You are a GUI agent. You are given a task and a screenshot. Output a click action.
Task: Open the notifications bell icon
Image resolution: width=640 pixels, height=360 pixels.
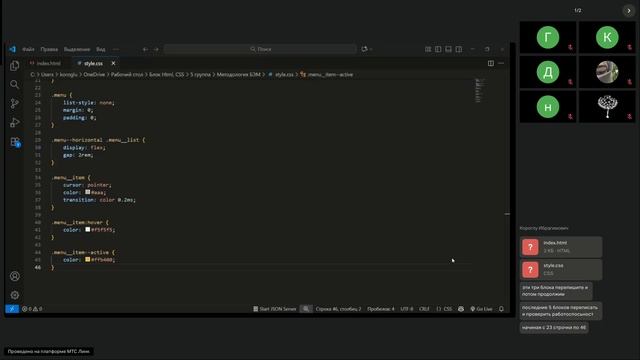point(501,309)
